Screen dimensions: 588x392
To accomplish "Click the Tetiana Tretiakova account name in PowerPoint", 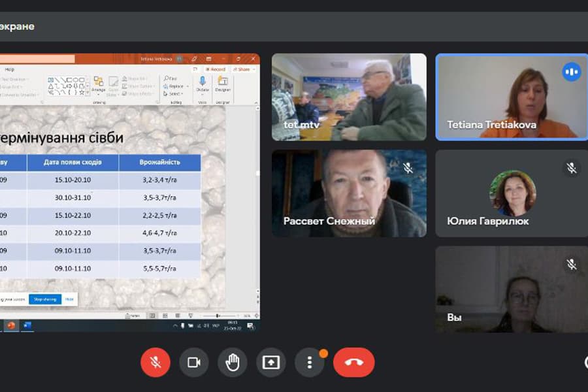I will point(156,59).
